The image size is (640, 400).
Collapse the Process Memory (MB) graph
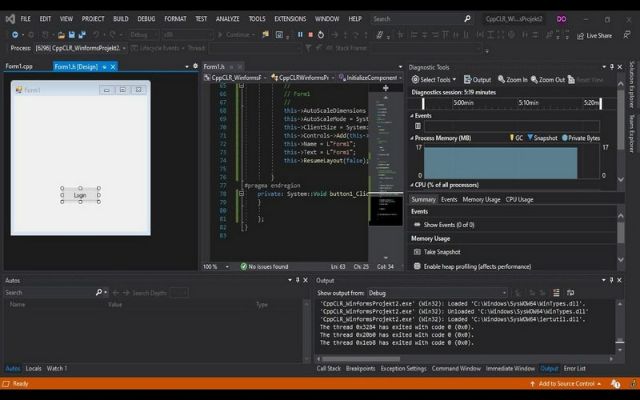click(412, 138)
